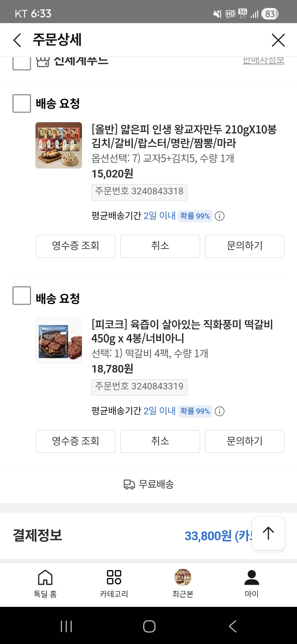Open 판매자정보 seller info link

coord(263,61)
